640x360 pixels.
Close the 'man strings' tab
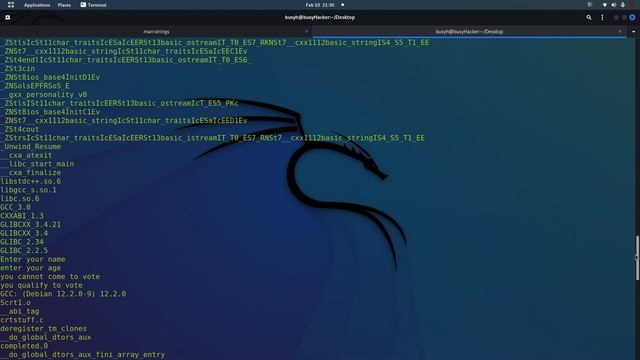click(307, 31)
